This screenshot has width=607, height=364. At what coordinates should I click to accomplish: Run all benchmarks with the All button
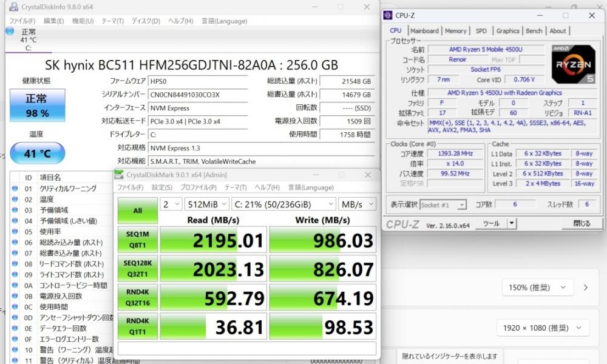tap(137, 211)
